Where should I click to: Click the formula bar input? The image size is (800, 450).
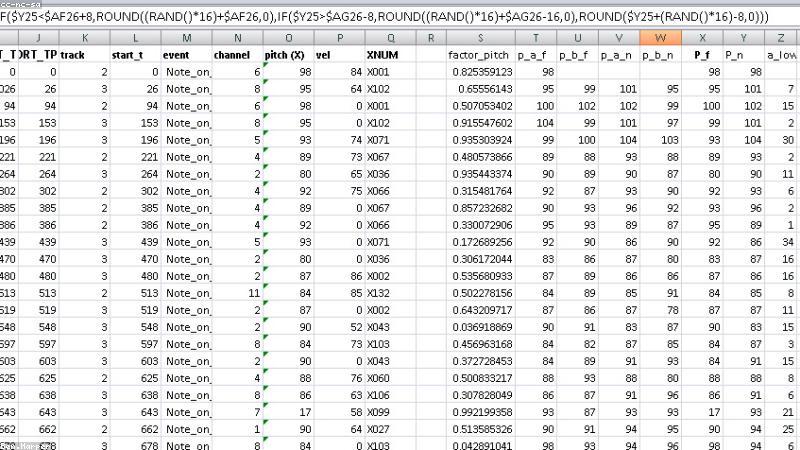(x=400, y=17)
